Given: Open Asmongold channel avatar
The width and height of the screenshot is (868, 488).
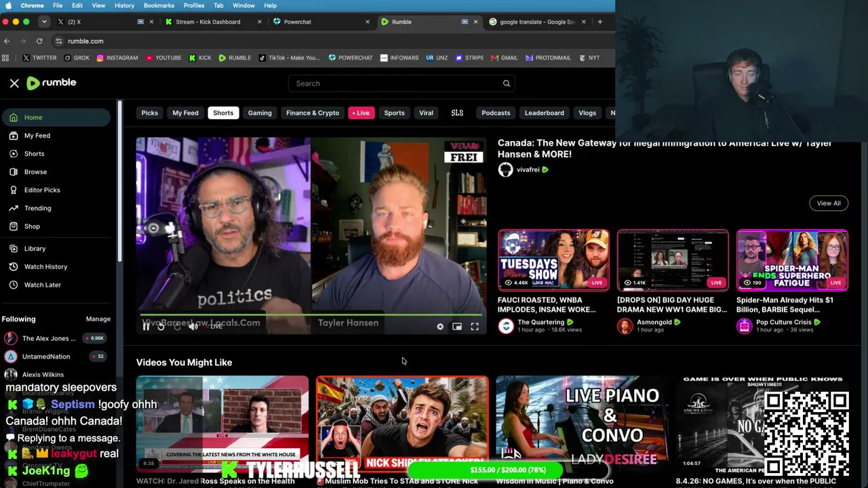Looking at the screenshot, I should [x=625, y=326].
